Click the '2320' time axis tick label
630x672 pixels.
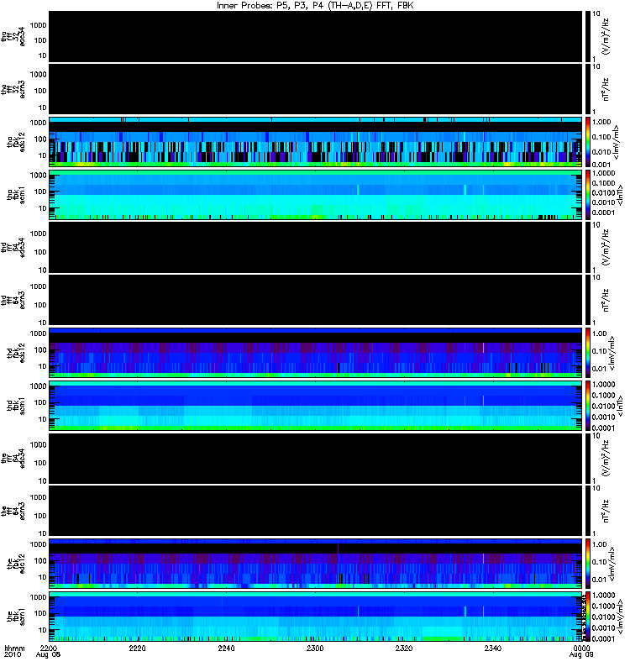coord(404,648)
